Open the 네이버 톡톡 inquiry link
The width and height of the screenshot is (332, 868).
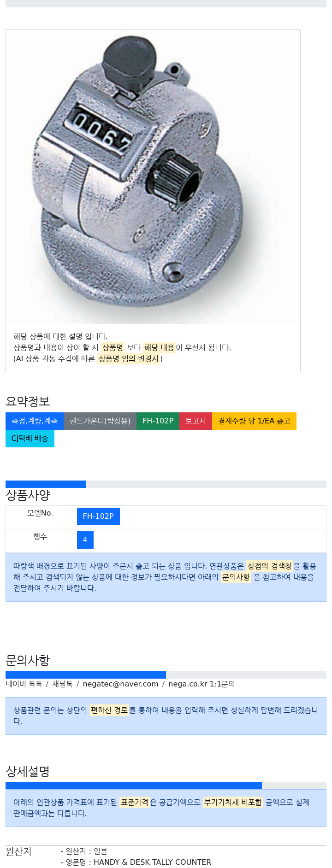pyautogui.click(x=24, y=684)
